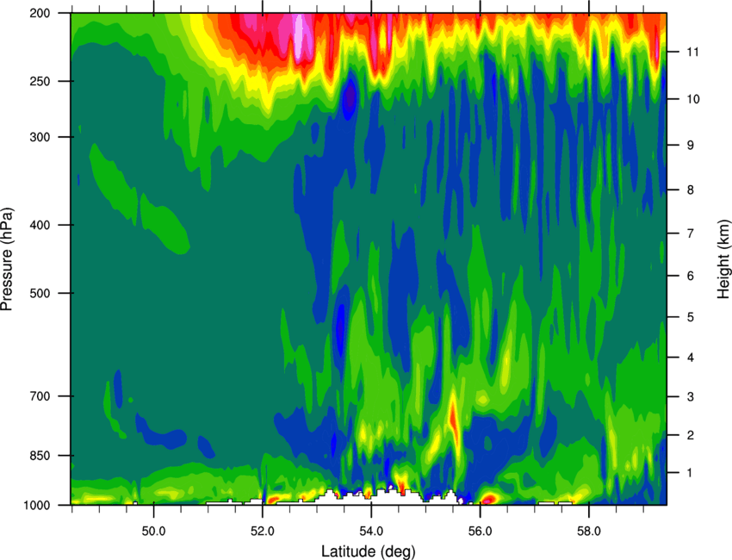732x560 pixels.
Task: Click the 300 pressure tick label
Action: coord(40,137)
